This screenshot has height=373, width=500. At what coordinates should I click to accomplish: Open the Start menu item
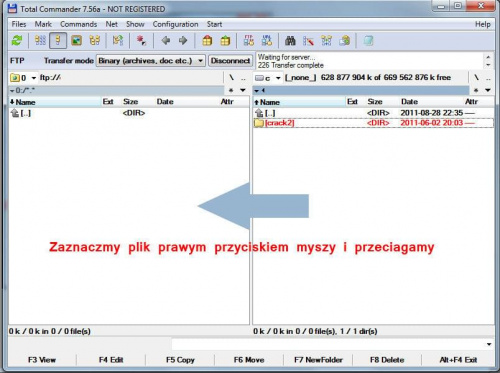(214, 24)
